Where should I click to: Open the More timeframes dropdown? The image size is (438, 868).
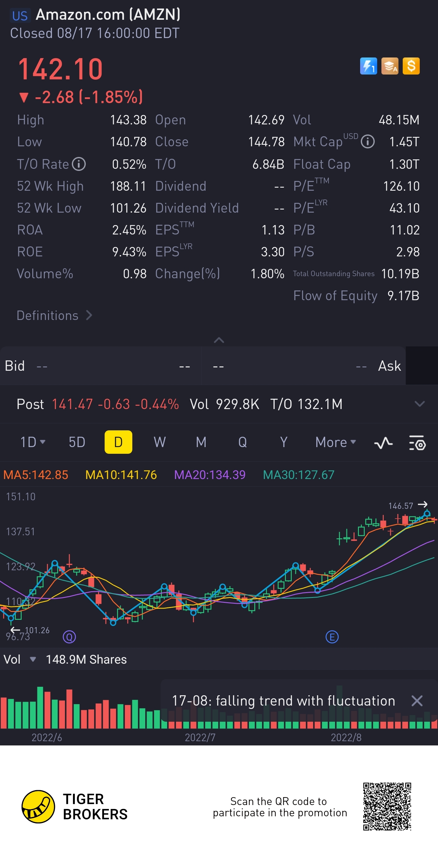coord(335,442)
